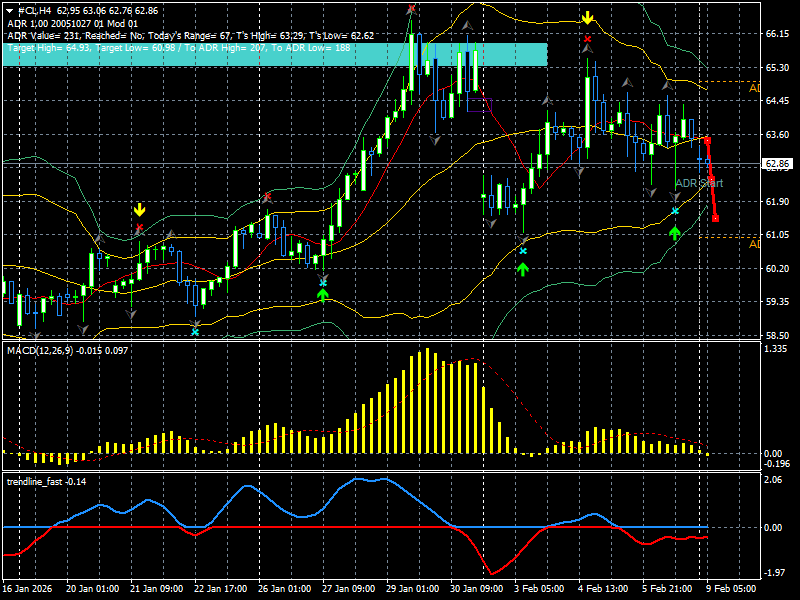Click the current price label 62.86
This screenshot has width=800, height=600.
pyautogui.click(x=777, y=164)
